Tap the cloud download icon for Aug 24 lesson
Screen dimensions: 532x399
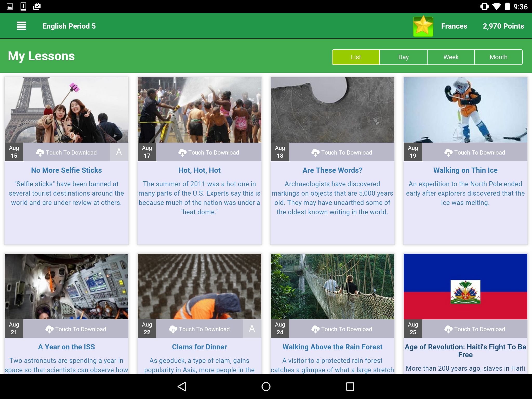tap(315, 329)
